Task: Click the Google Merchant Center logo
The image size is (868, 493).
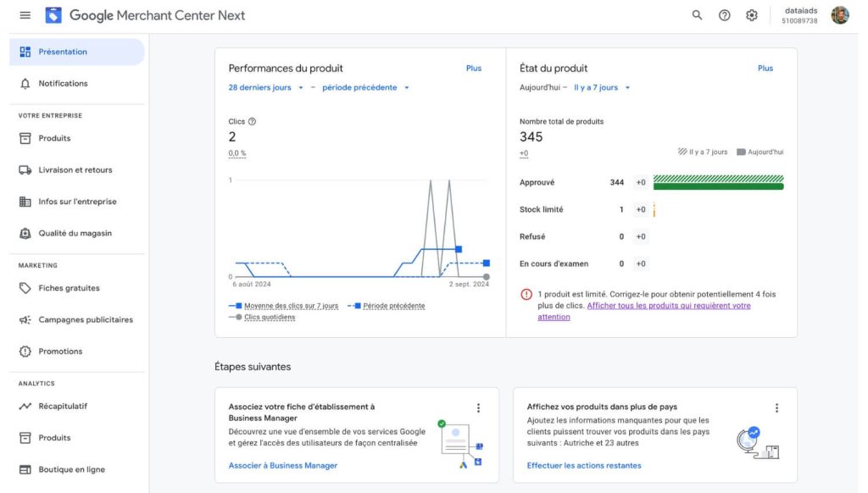Action: click(x=53, y=15)
